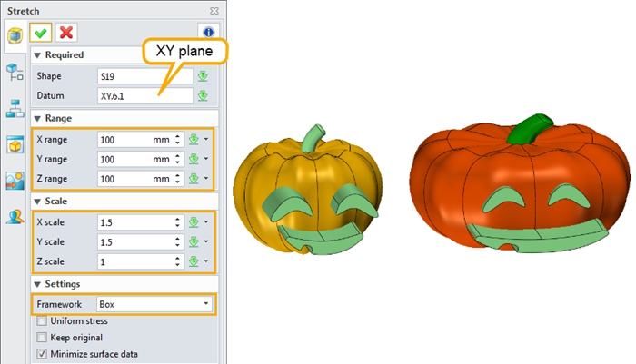Click the green pick icon for Y range
Screen dimensions: 636x364
pyautogui.click(x=194, y=159)
